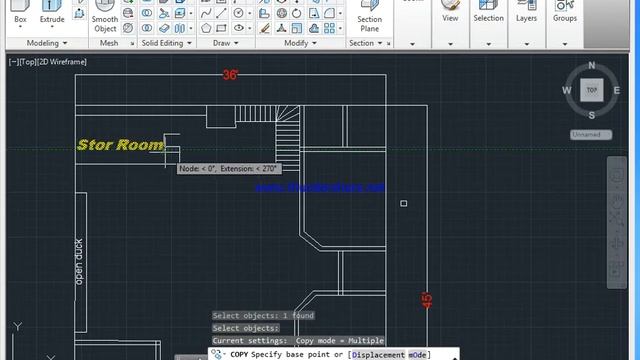640x360 pixels.
Task: Click the 3D Align tool icon
Action: 264,13
